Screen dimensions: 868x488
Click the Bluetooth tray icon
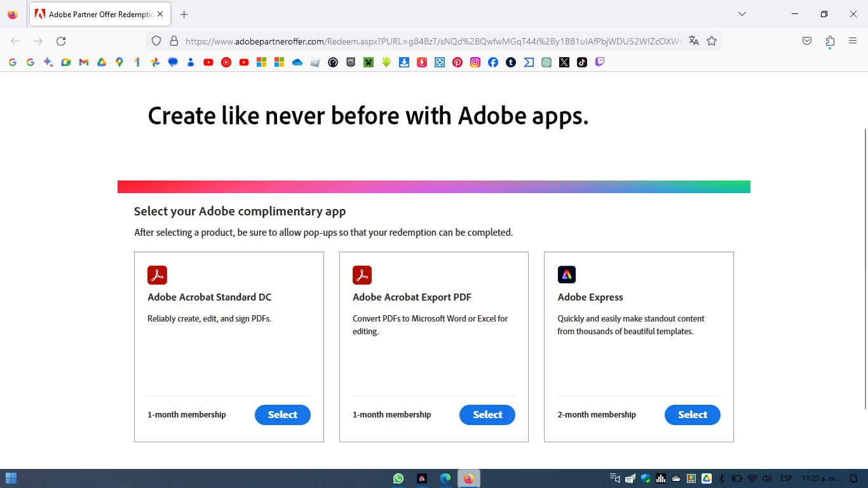tap(721, 478)
